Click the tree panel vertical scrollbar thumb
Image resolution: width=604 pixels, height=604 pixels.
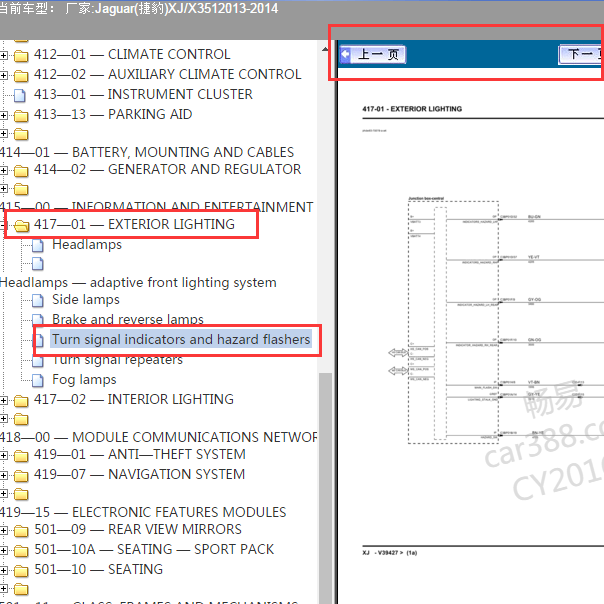point(325,480)
